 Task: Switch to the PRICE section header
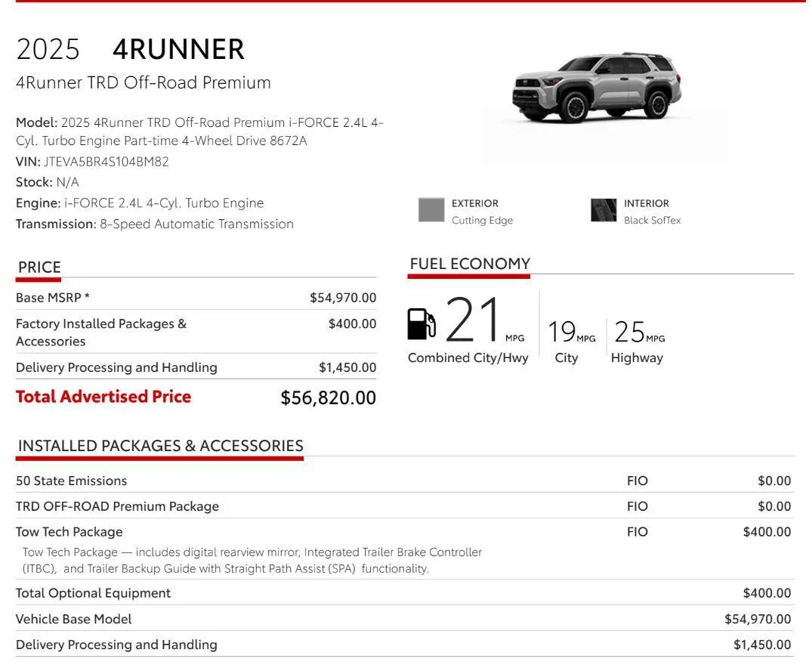[x=38, y=267]
